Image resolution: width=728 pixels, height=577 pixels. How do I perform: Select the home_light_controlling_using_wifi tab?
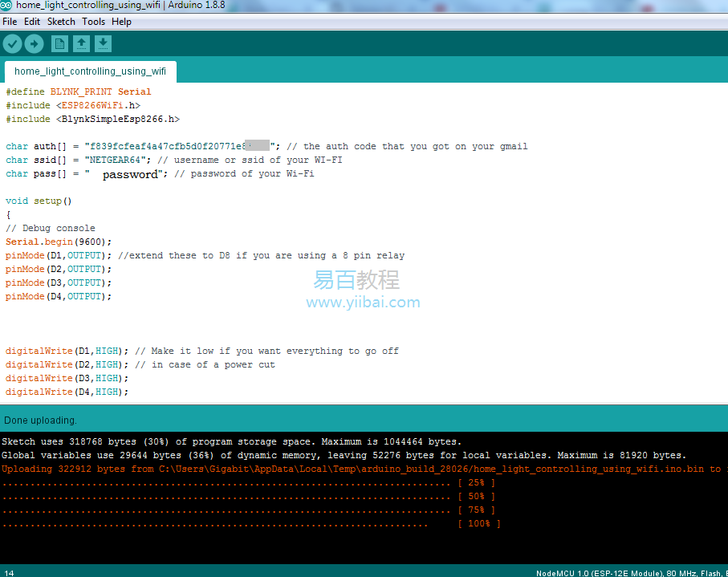click(90, 71)
